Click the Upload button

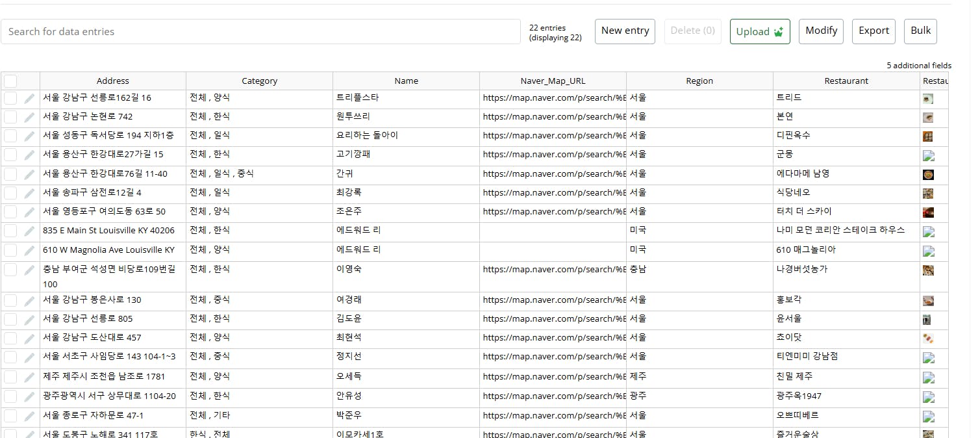tap(760, 32)
